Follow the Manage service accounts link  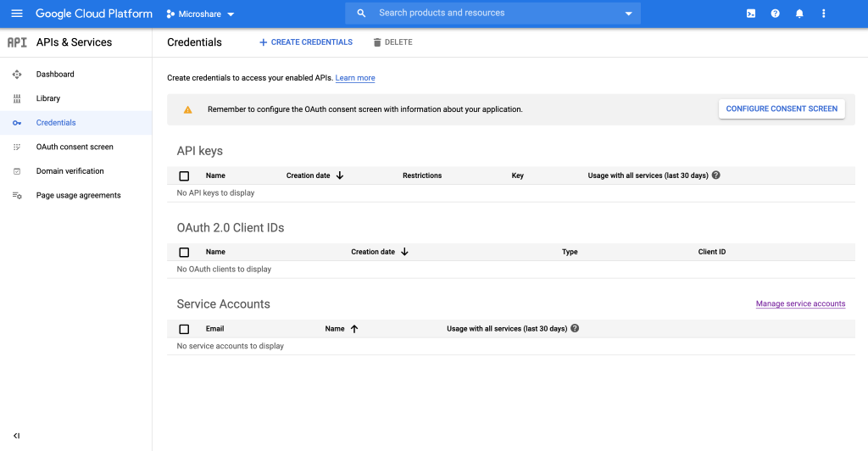point(800,303)
